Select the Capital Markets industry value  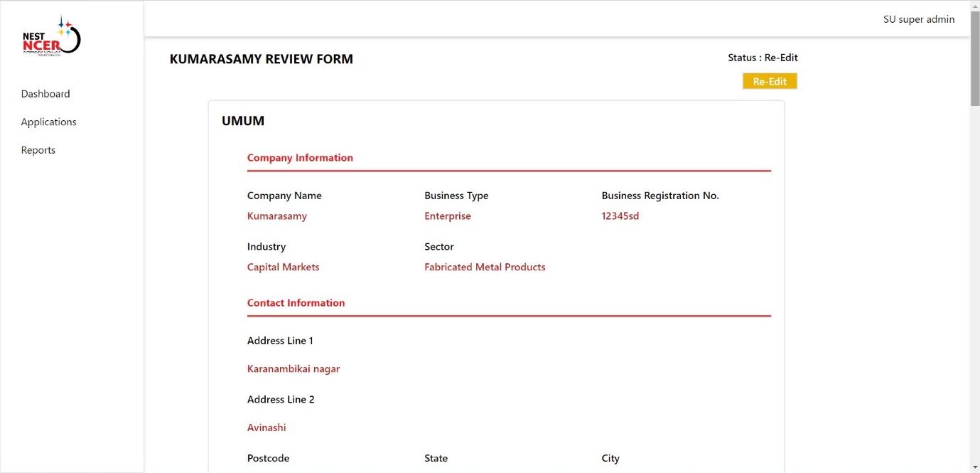click(284, 267)
